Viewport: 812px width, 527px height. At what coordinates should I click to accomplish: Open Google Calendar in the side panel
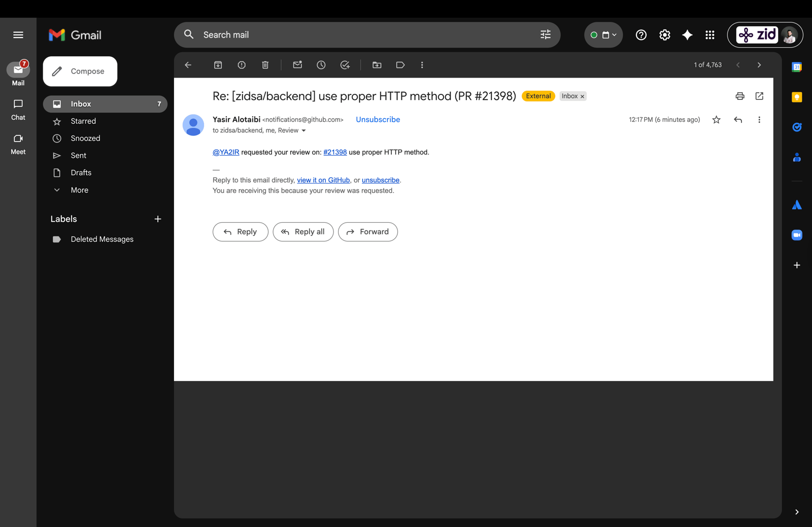pos(797,67)
